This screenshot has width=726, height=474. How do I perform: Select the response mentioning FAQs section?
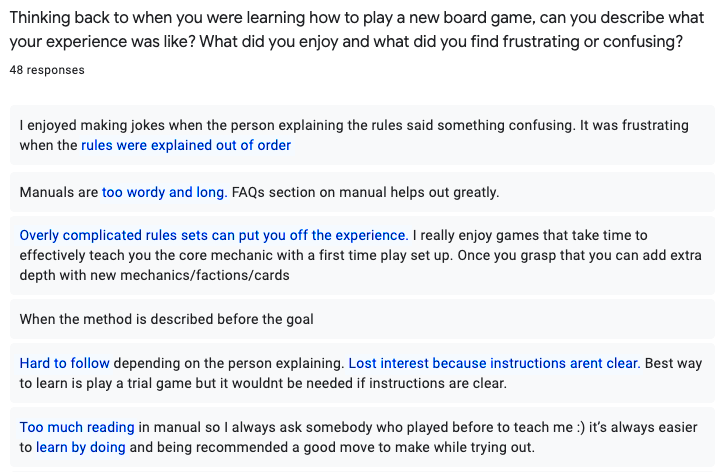[x=362, y=192]
